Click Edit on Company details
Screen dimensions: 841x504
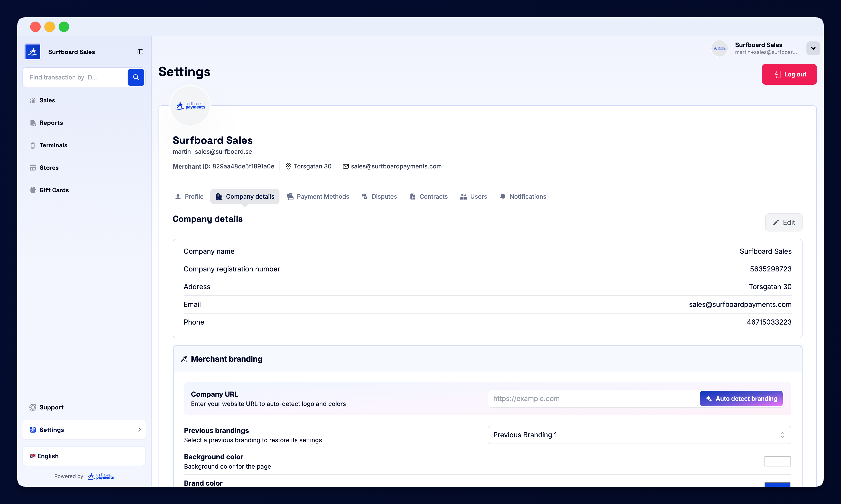pos(784,222)
